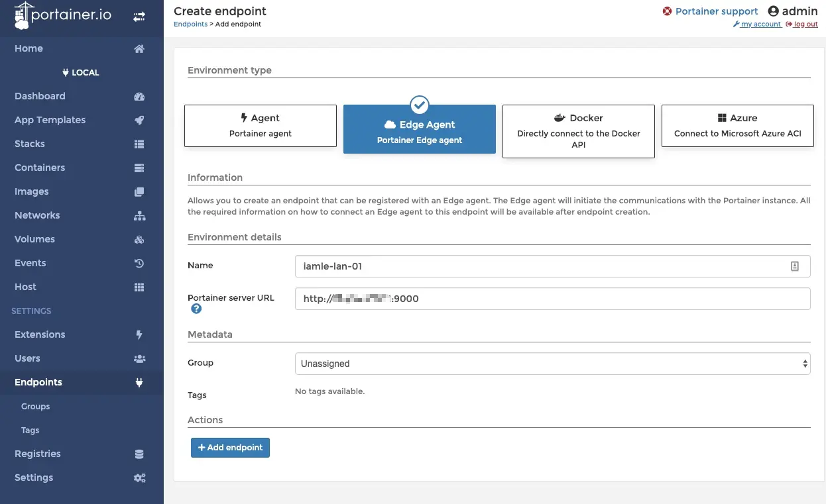Open the my account link
826x504 pixels.
[x=757, y=24]
